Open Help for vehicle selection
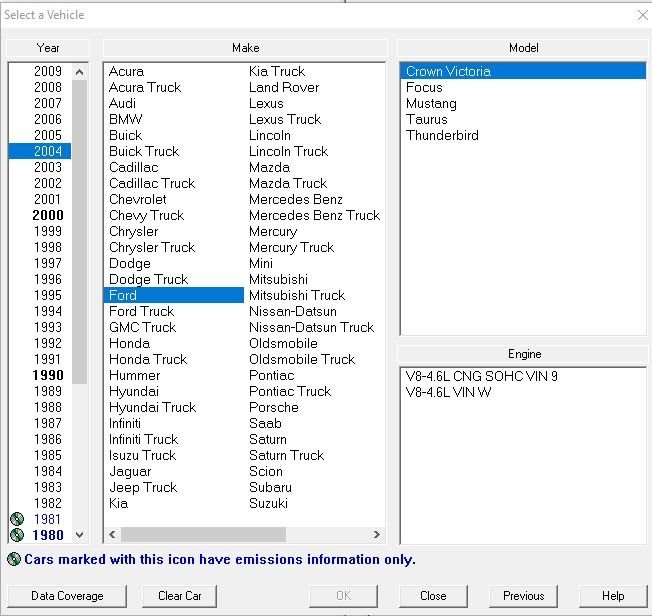This screenshot has width=652, height=616. (613, 595)
